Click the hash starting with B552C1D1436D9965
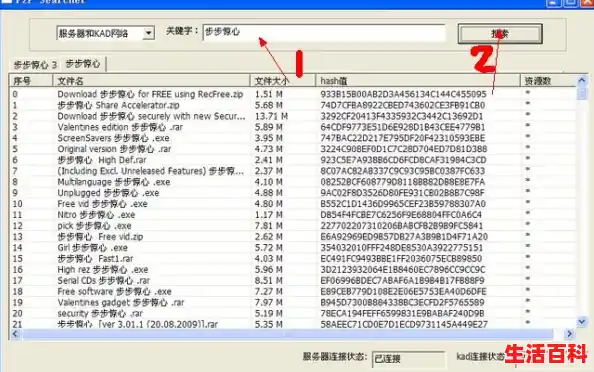The image size is (594, 372). coord(403,204)
